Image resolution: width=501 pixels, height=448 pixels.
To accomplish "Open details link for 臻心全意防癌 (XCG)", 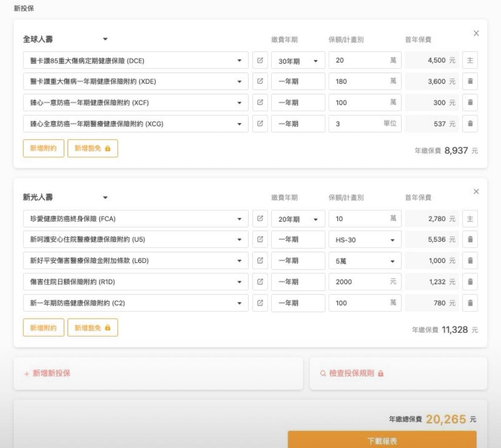I will coord(260,124).
